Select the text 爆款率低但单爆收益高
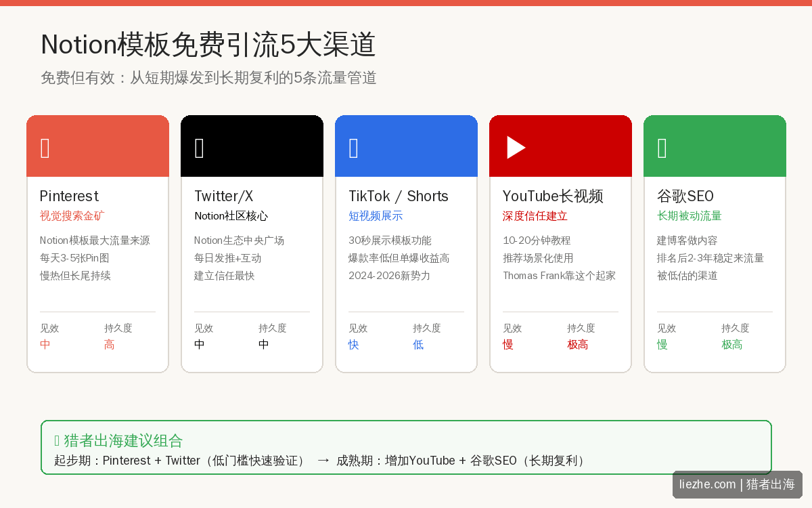812x508 pixels. (399, 258)
